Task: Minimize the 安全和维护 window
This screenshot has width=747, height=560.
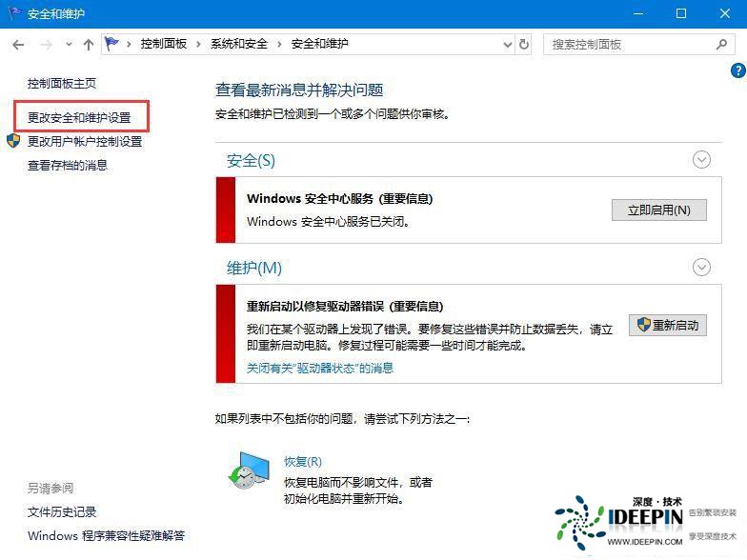Action: (x=638, y=13)
